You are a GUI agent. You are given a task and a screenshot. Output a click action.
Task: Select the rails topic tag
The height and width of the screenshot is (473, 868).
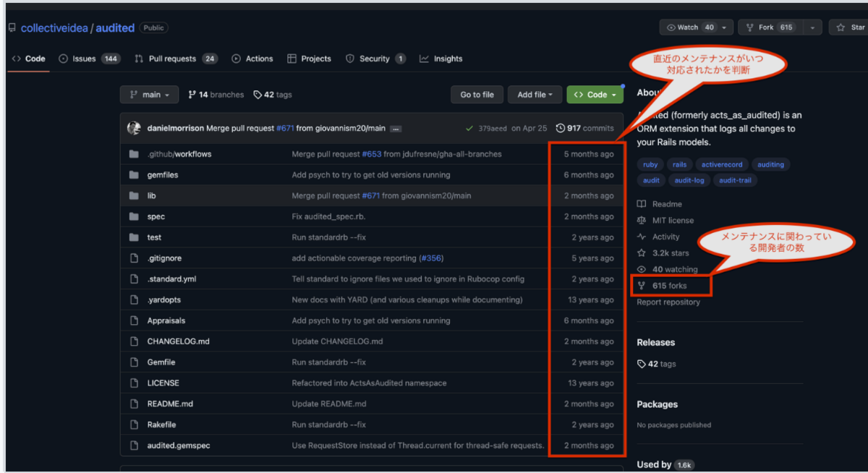(x=680, y=164)
